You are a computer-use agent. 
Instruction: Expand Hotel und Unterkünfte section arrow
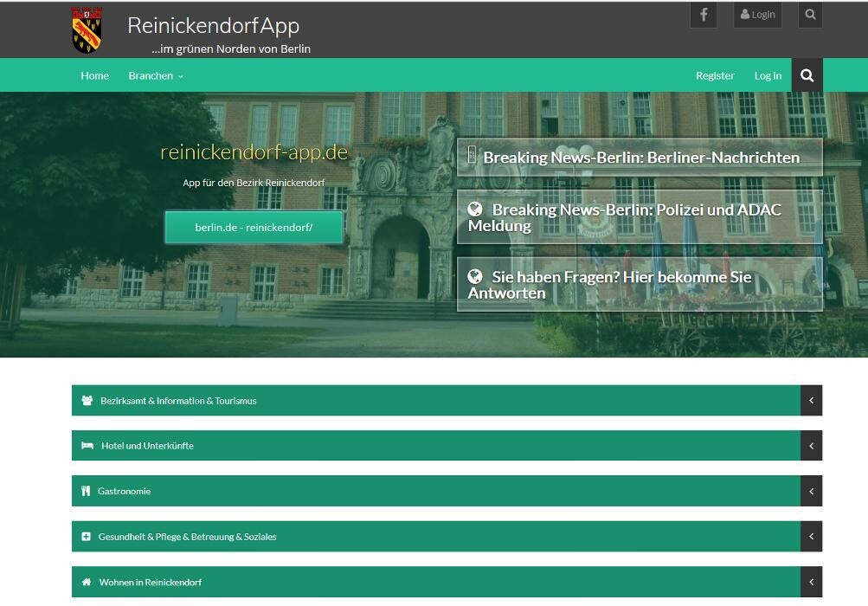pos(811,446)
